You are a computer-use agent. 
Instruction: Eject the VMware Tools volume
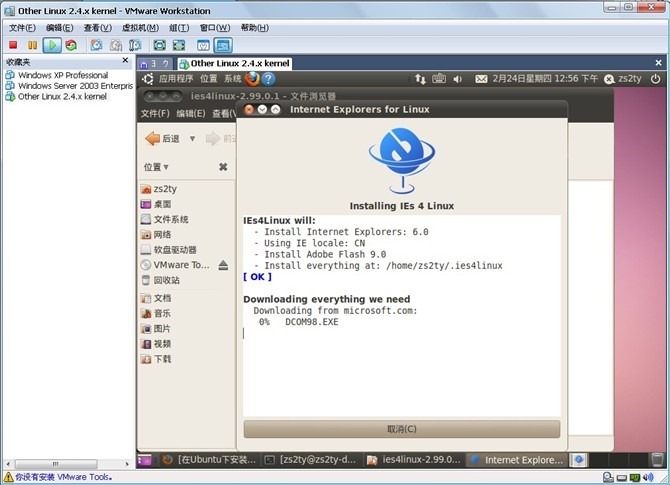pyautogui.click(x=223, y=265)
